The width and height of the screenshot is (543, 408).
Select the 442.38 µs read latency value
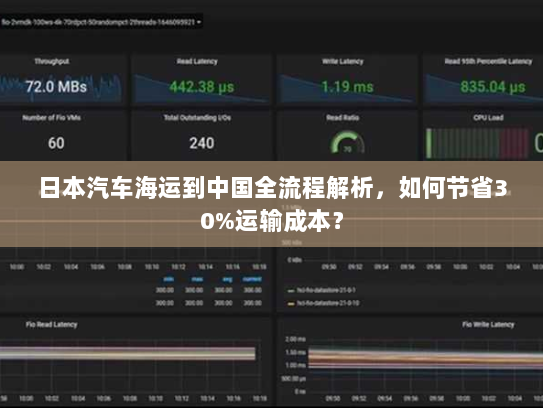[202, 87]
